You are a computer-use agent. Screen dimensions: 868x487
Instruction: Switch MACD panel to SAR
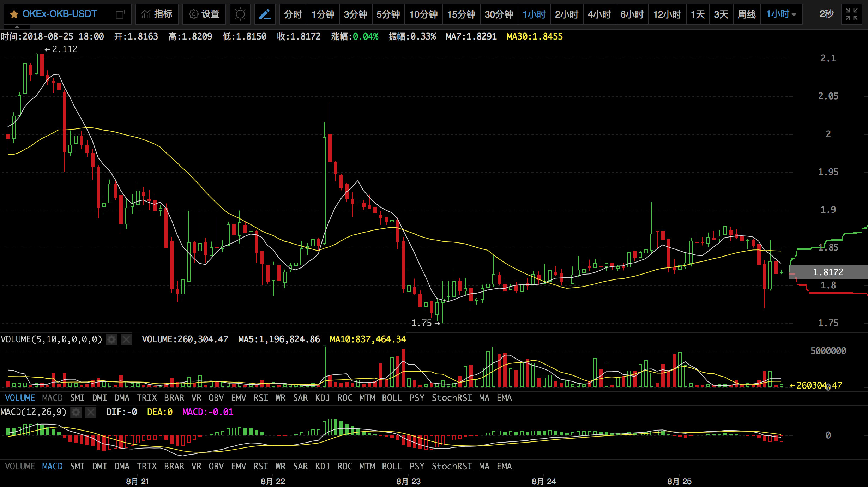click(x=300, y=466)
